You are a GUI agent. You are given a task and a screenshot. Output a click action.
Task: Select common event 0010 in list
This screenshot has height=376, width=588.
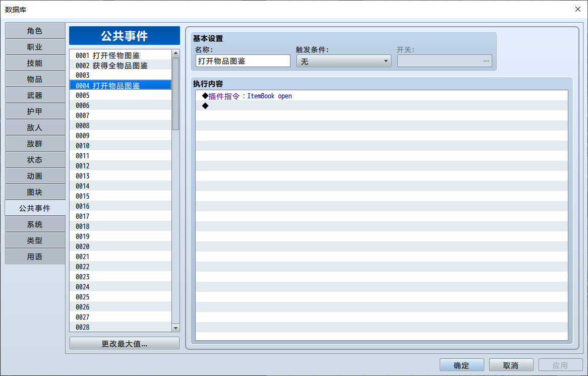[x=121, y=146]
